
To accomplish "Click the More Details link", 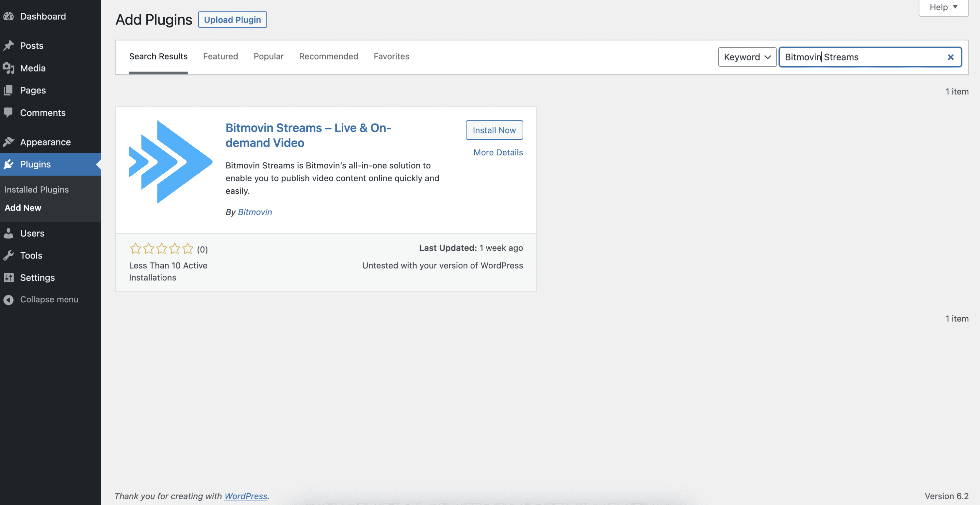I will click(498, 153).
